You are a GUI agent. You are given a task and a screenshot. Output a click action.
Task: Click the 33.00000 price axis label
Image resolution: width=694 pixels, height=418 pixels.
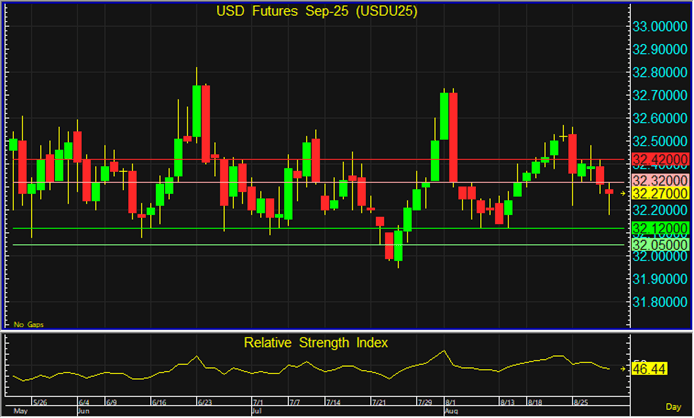click(x=661, y=26)
